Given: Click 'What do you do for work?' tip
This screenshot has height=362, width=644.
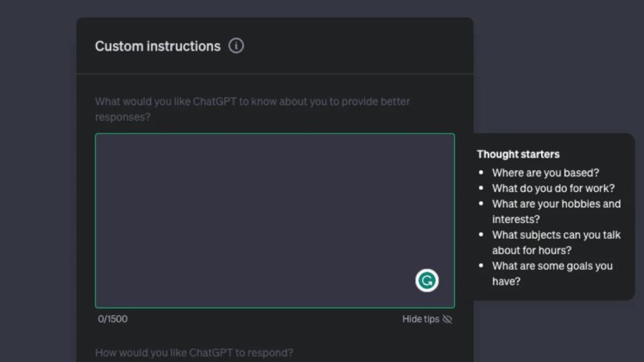Looking at the screenshot, I should 553,188.
